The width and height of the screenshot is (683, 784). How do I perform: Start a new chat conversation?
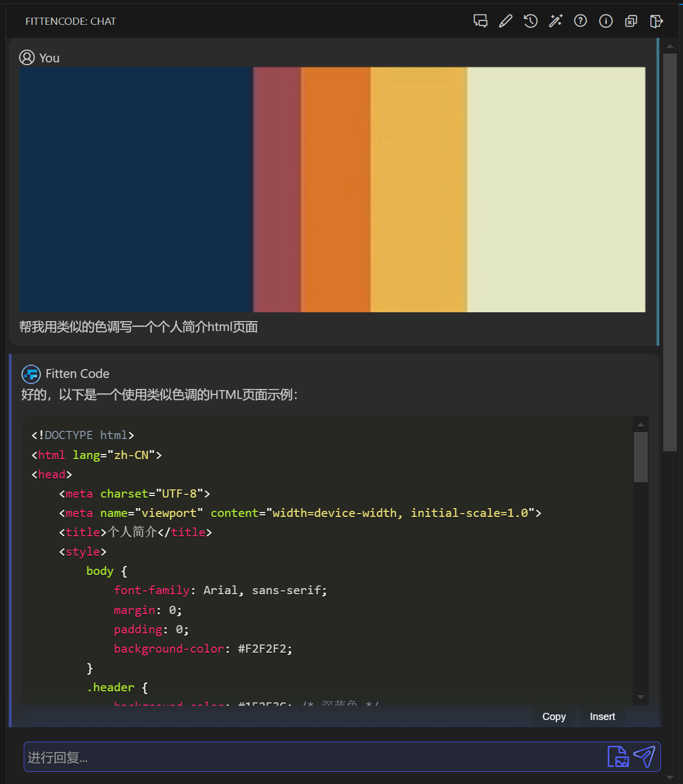coord(480,21)
